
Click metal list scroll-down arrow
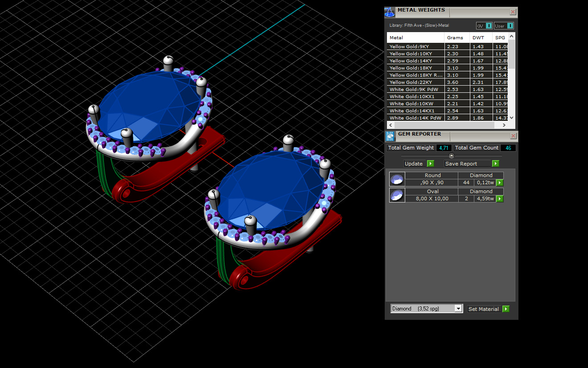(511, 117)
